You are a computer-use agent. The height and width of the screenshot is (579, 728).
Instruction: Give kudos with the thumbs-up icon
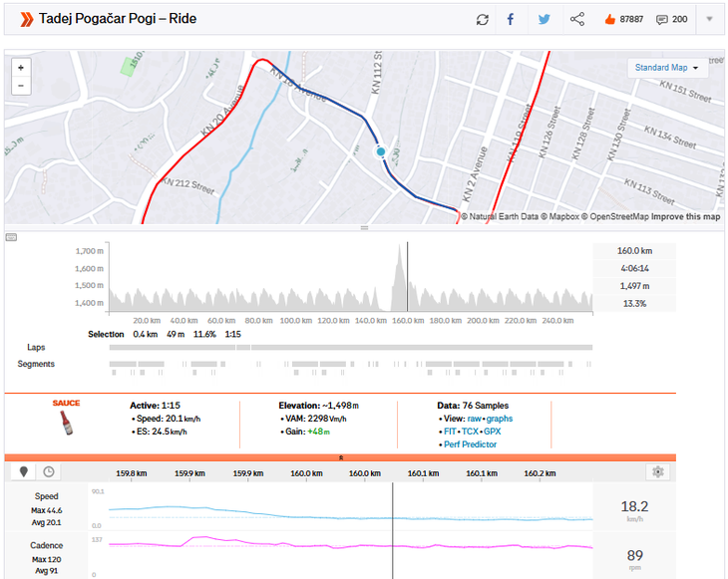click(609, 19)
